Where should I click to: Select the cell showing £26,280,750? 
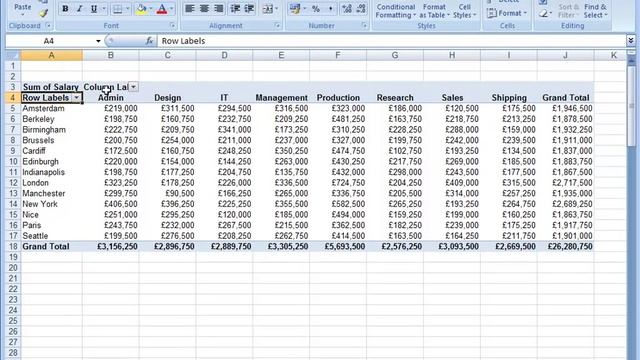pos(565,247)
